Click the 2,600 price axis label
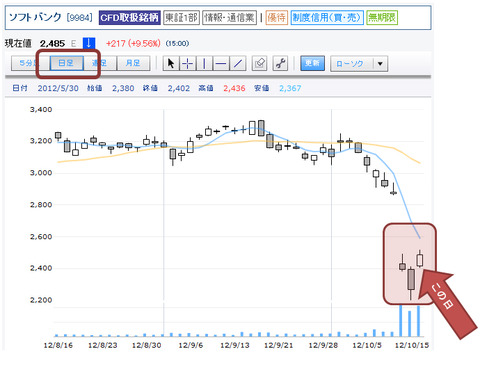The image size is (480, 365). [41, 237]
